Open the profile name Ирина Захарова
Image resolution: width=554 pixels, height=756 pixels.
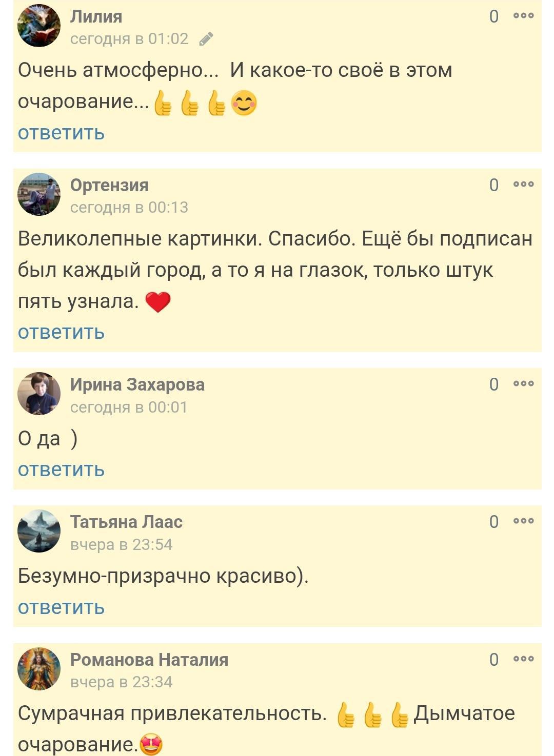(137, 384)
